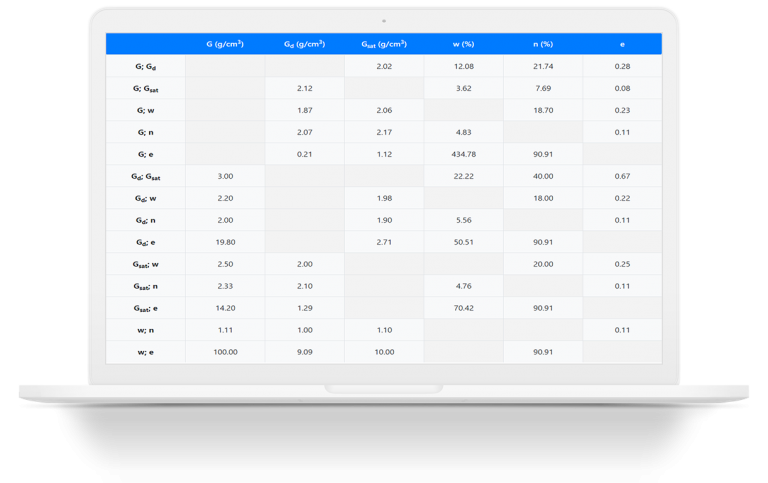Click the 100.00 value in G column
This screenshot has height=483, width=768.
point(224,352)
